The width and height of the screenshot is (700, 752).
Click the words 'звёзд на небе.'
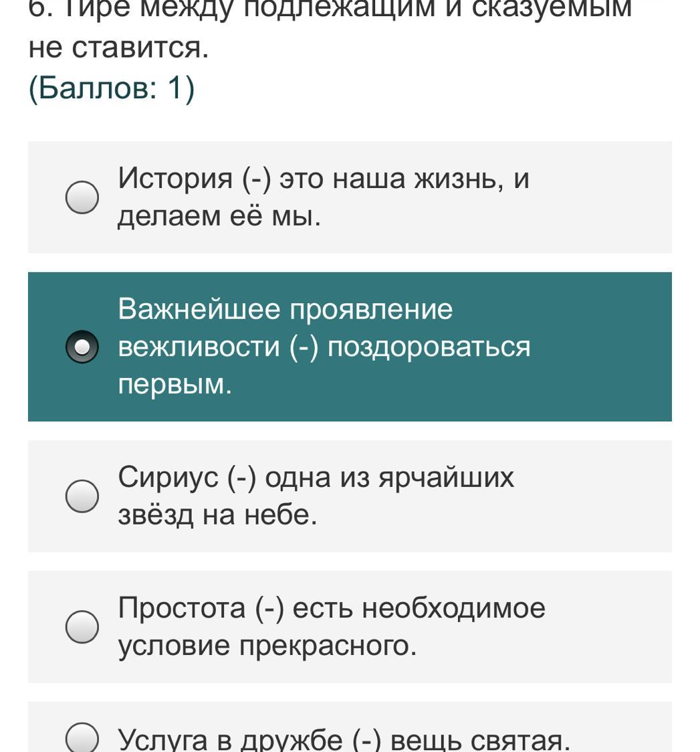coord(217,514)
